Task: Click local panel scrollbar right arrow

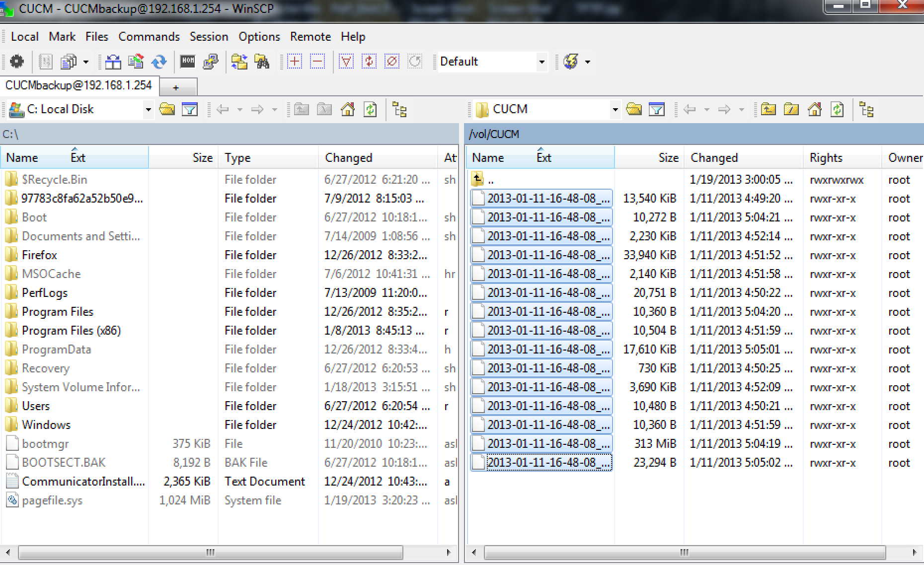Action: (x=449, y=552)
